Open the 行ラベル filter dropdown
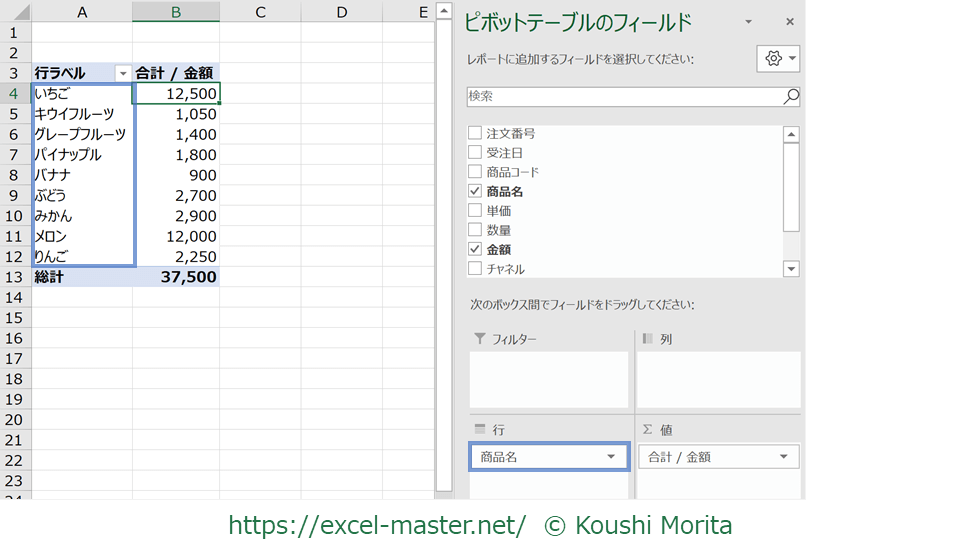 (123, 73)
